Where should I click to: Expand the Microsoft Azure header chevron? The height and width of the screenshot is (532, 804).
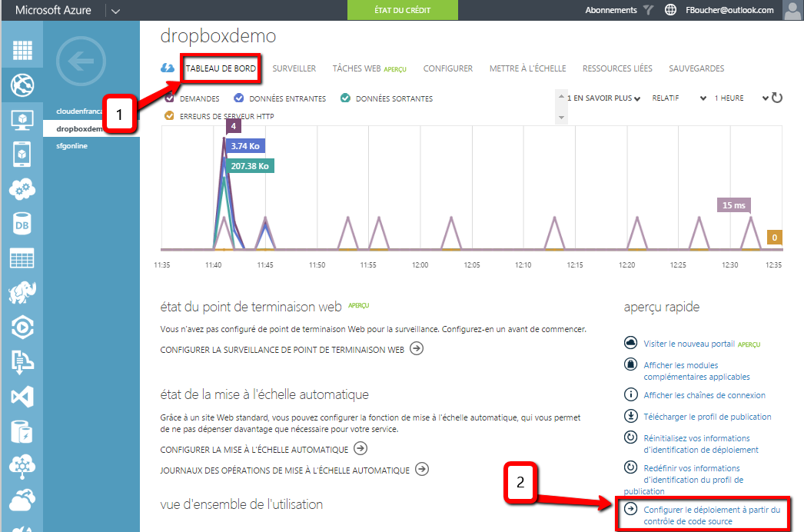(x=116, y=11)
